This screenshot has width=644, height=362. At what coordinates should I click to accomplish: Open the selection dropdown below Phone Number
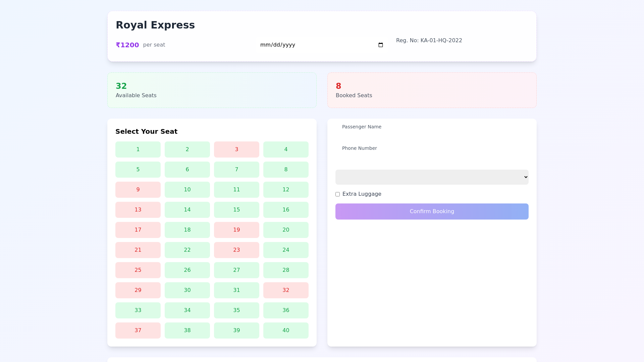point(432,177)
